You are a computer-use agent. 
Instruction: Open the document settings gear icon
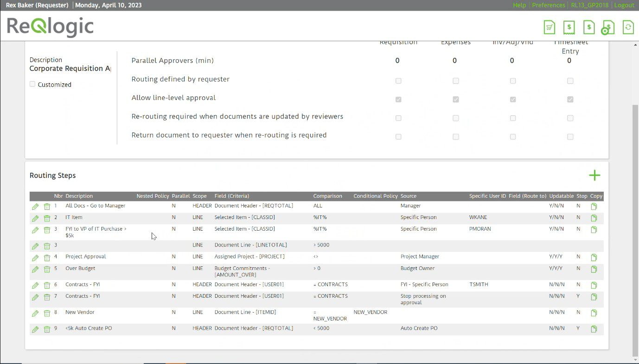click(607, 27)
